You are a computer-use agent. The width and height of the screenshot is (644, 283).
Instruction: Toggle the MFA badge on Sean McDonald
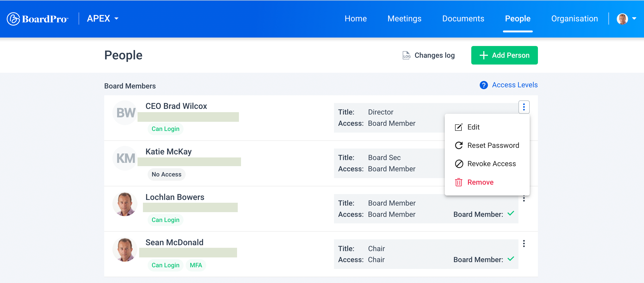coord(196,265)
